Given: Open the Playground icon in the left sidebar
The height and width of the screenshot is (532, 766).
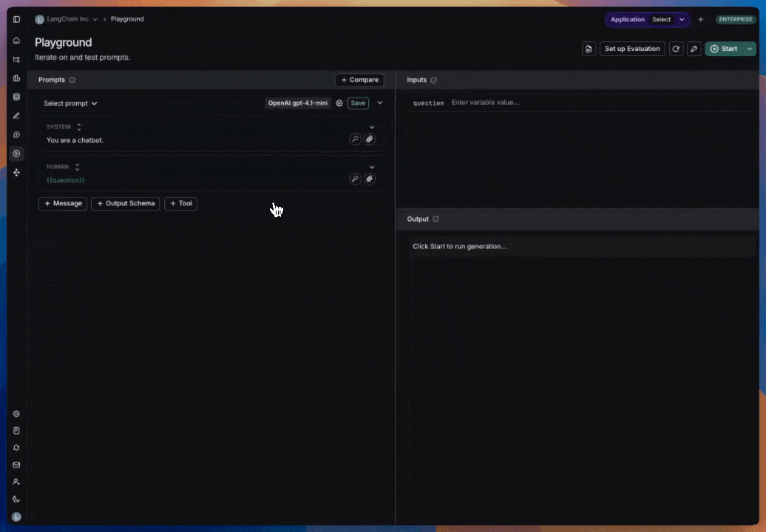Looking at the screenshot, I should [16, 154].
